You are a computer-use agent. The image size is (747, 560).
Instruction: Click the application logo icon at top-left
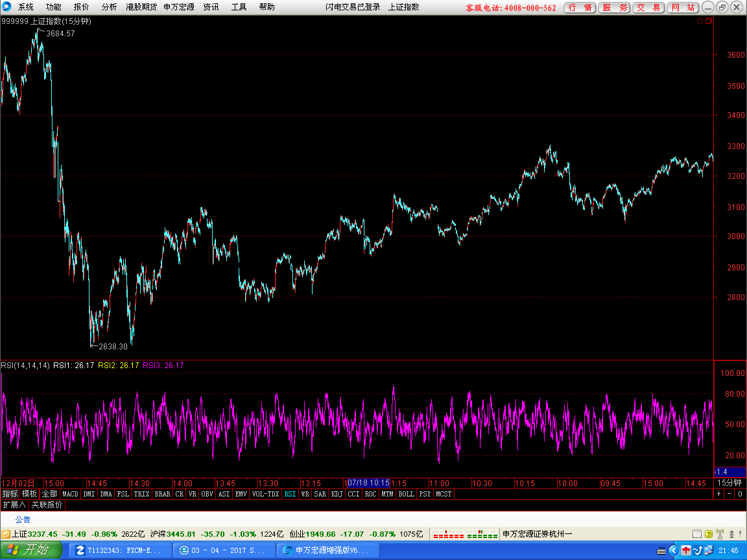(6, 6)
